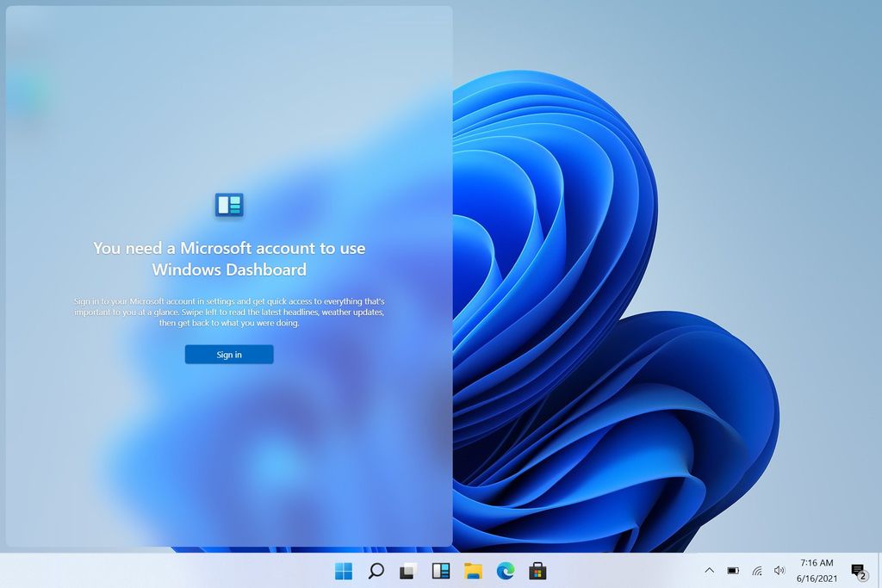Click the Wi-Fi icon in system tray
The height and width of the screenshot is (588, 882).
click(x=756, y=570)
